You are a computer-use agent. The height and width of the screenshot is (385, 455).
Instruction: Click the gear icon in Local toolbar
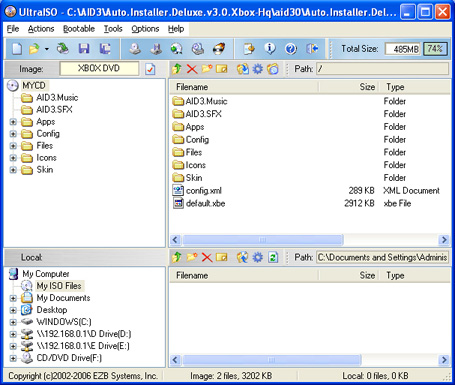tap(258, 257)
